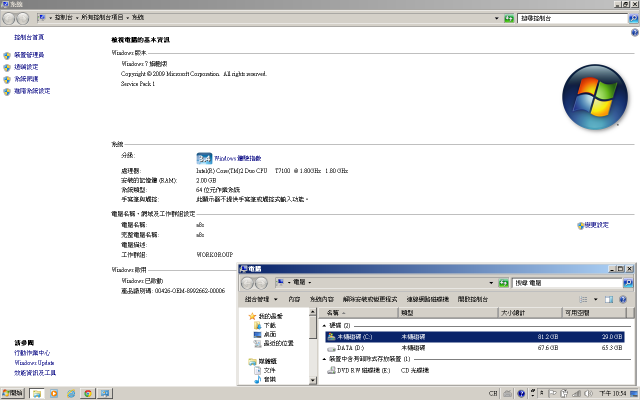Screen dimensions: 640x400
Task: Open System window help question mark
Action: click(x=634, y=33)
